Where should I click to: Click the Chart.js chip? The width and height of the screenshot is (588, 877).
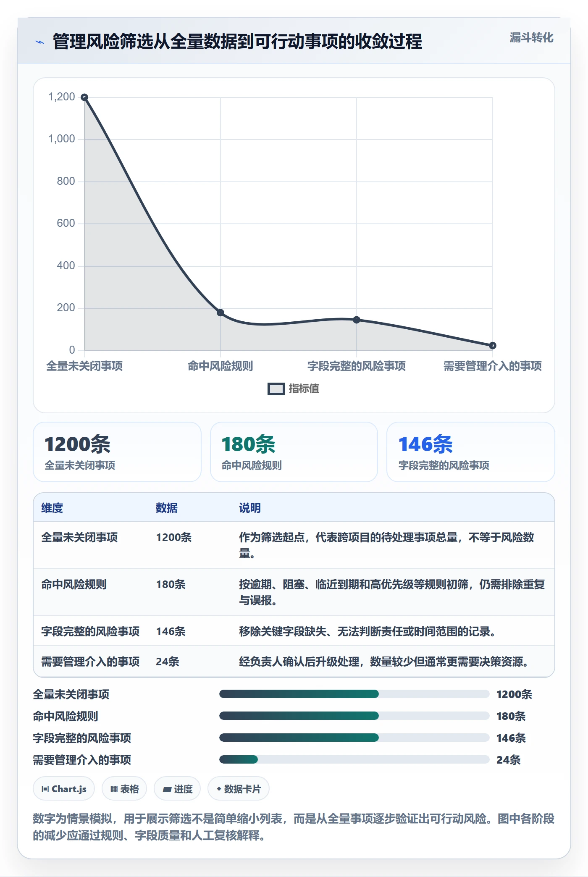[64, 789]
